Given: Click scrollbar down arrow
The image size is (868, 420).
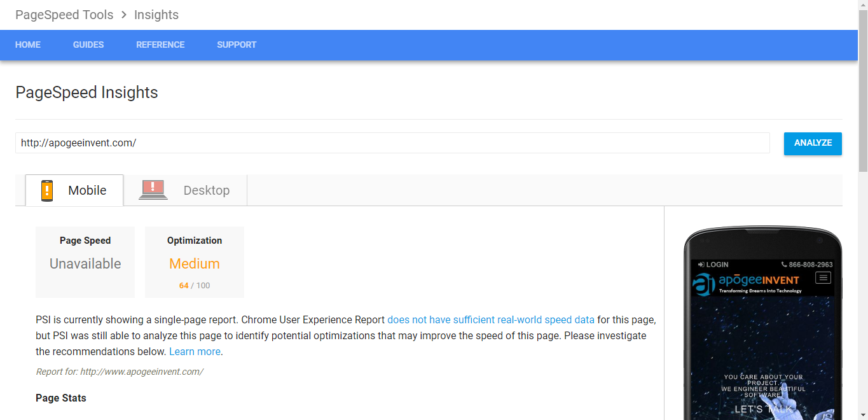Looking at the screenshot, I should click(863, 416).
